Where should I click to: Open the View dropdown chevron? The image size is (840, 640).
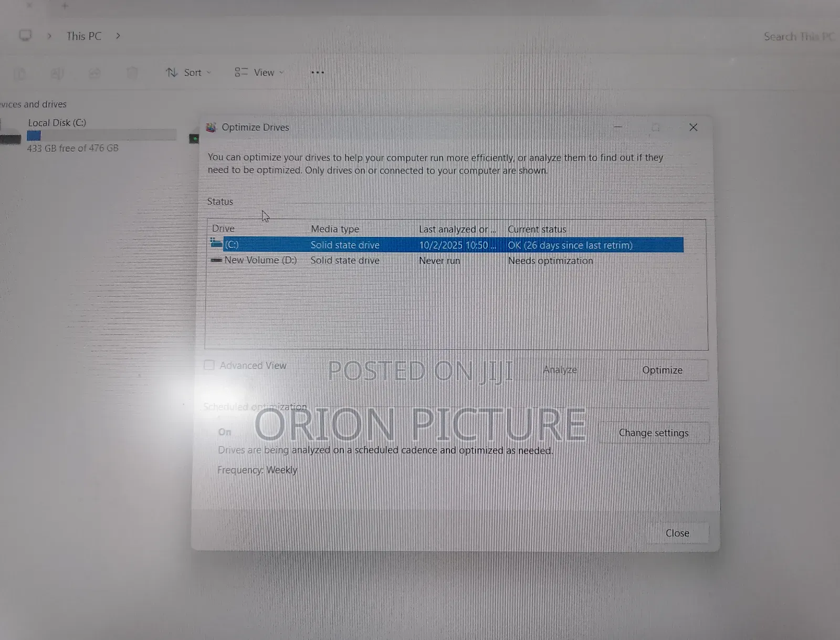point(281,72)
